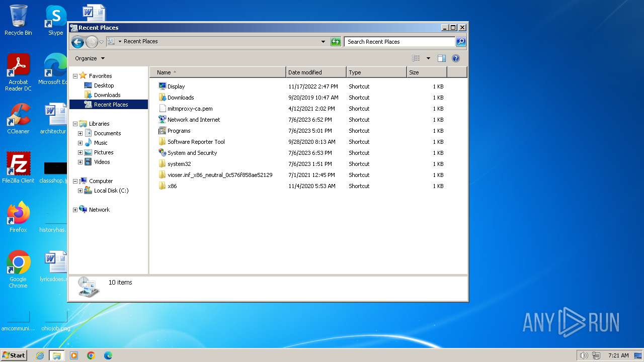Collapse the Libraries tree node
Viewport: 644px width, 362px height.
tap(75, 124)
